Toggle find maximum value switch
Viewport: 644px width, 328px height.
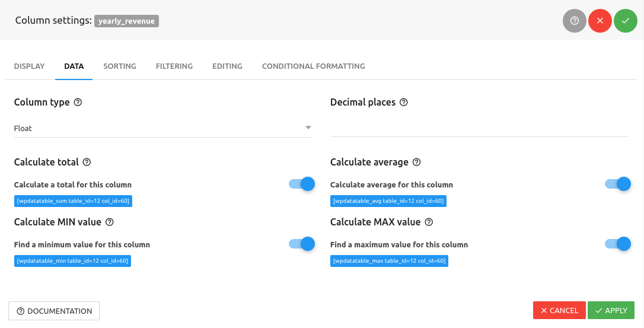pos(618,244)
